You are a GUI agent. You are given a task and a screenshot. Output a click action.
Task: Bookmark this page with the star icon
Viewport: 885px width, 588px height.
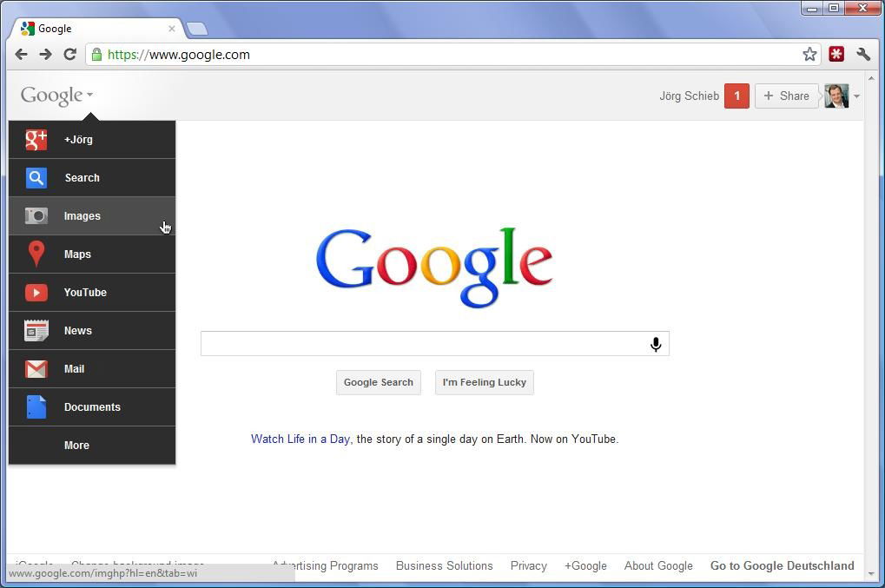pos(809,54)
